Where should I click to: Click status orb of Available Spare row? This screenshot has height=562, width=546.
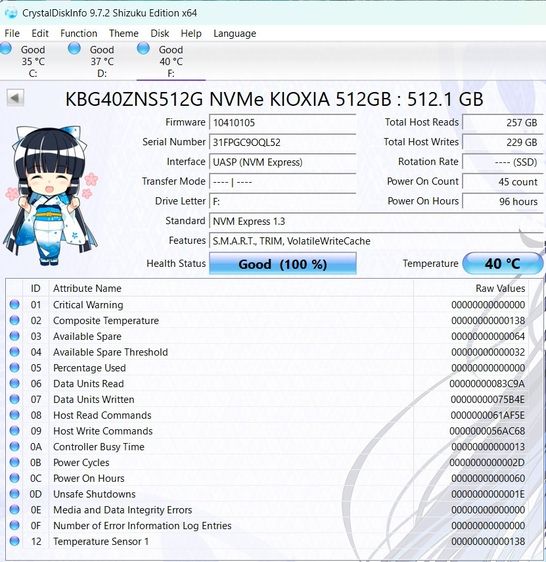14,336
